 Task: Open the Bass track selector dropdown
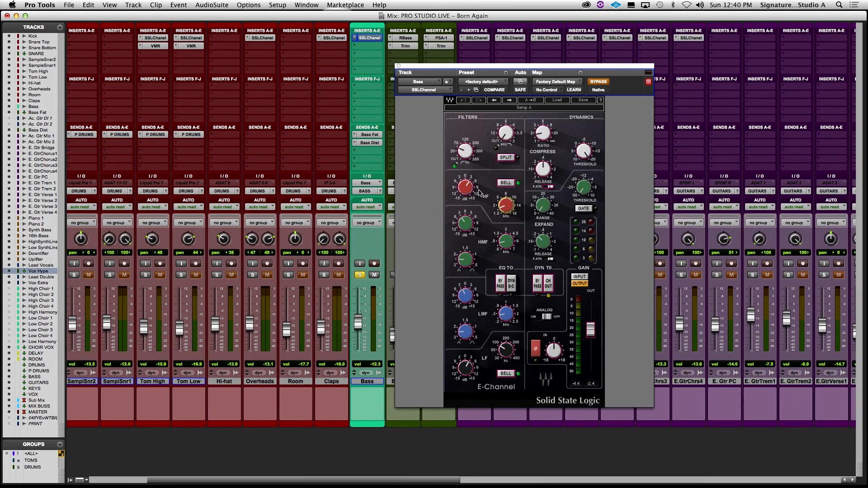(x=420, y=82)
